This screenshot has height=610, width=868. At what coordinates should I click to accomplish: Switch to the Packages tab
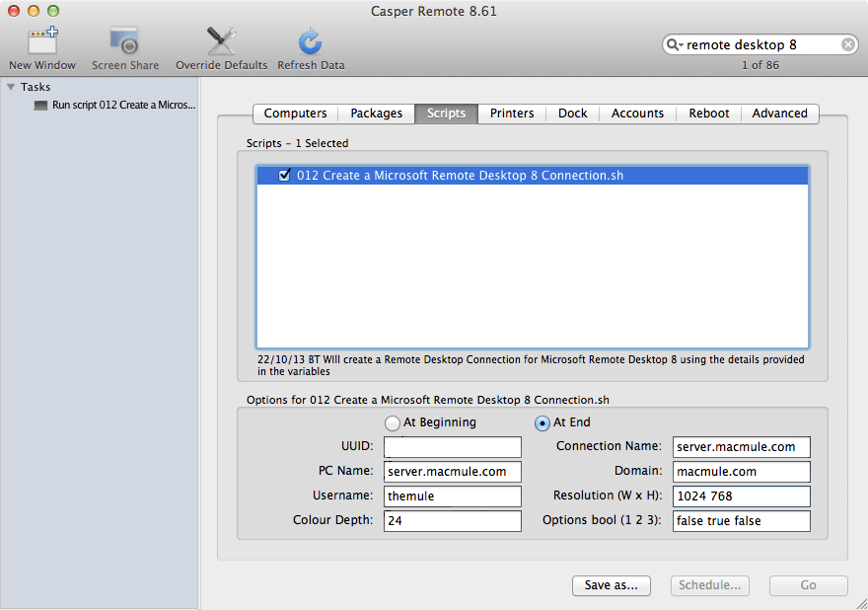376,114
